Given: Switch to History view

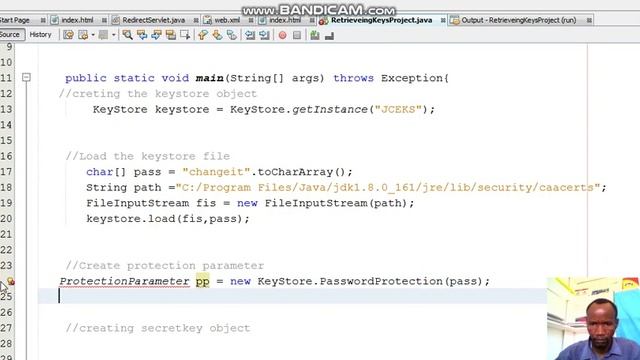Looking at the screenshot, I should click(x=40, y=35).
